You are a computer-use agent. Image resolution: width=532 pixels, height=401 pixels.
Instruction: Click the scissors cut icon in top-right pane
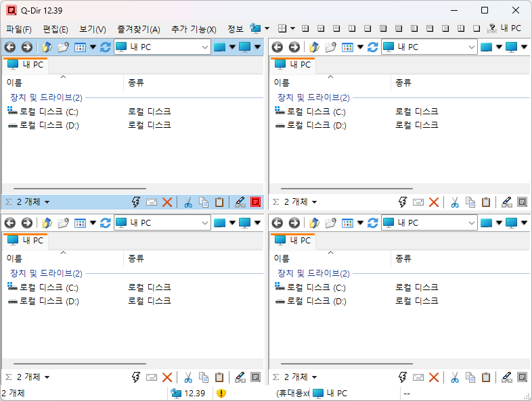coord(455,202)
